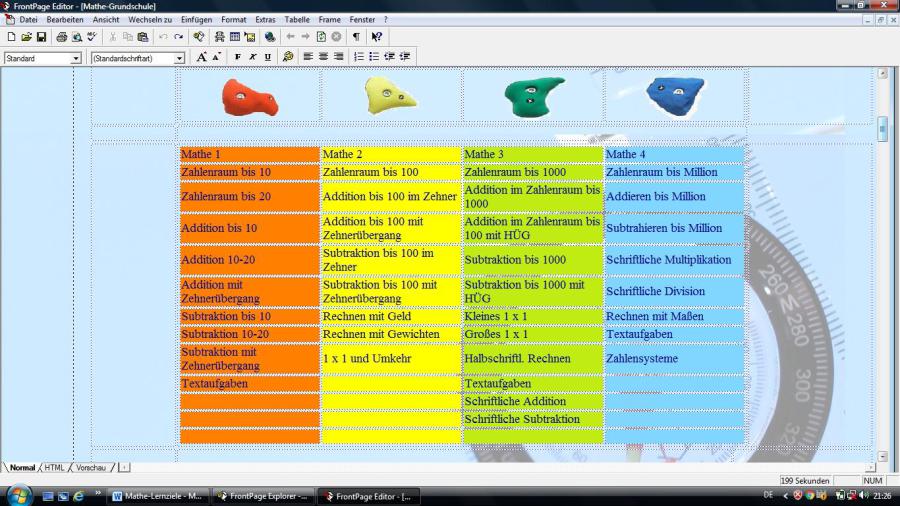This screenshot has height=506, width=900.
Task: Click the Increase Text Size icon
Action: click(202, 57)
